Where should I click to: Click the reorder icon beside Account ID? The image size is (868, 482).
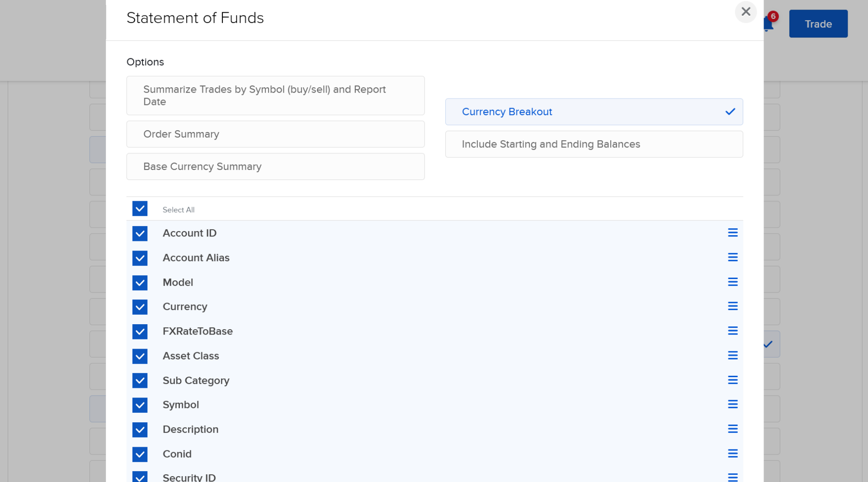point(733,232)
